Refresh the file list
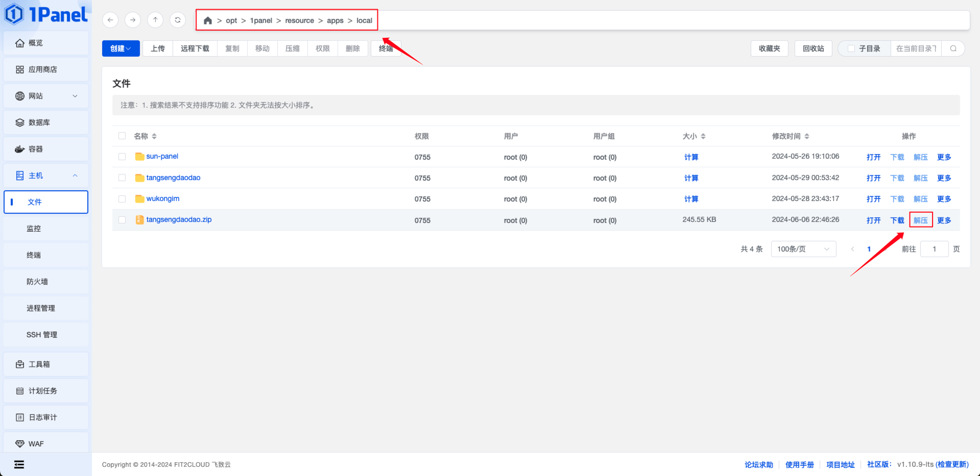This screenshot has width=980, height=476. (x=178, y=20)
